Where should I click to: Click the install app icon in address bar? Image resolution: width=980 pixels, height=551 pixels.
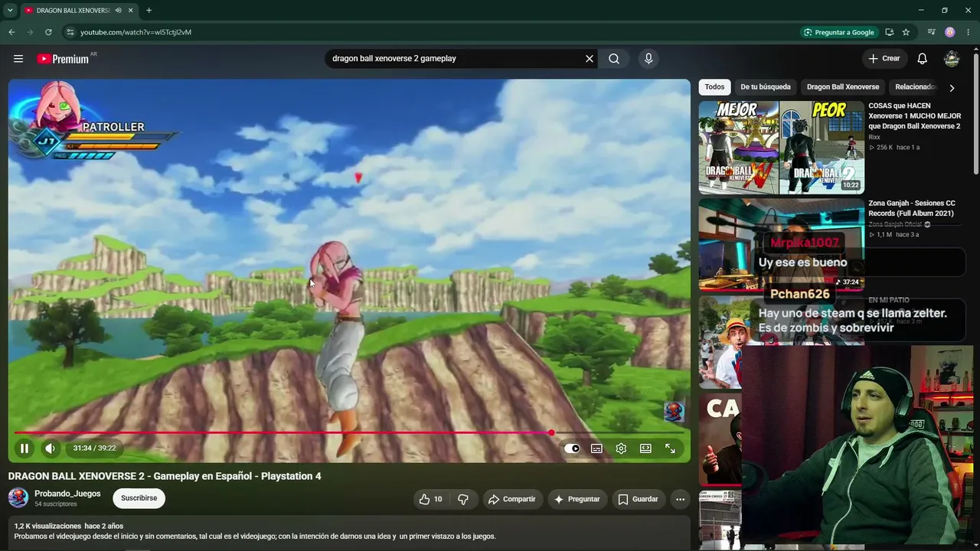coord(889,32)
